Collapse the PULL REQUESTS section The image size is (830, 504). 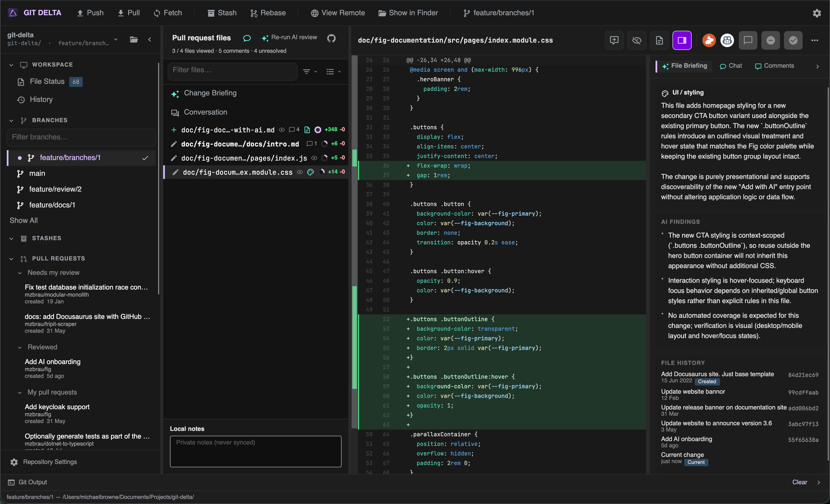coord(12,258)
